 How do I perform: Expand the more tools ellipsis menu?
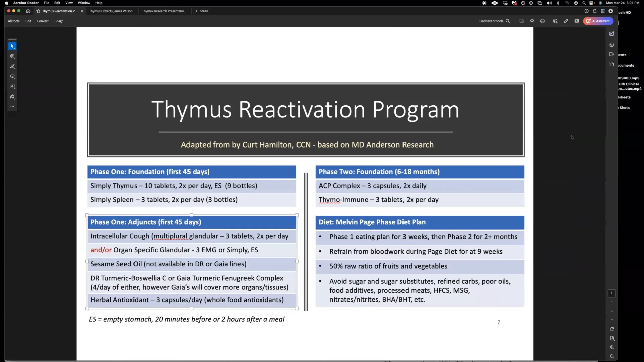click(x=12, y=106)
